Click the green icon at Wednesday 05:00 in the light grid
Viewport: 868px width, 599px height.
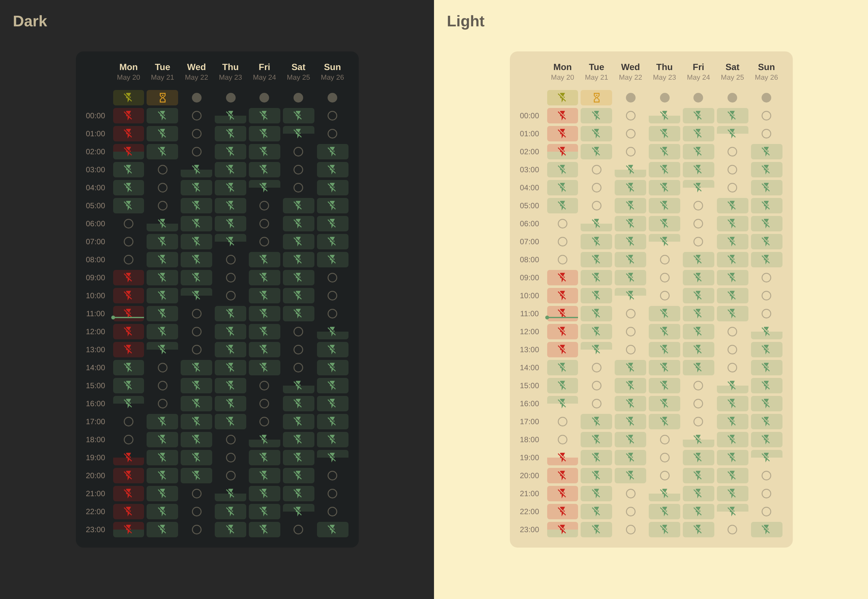(x=630, y=205)
